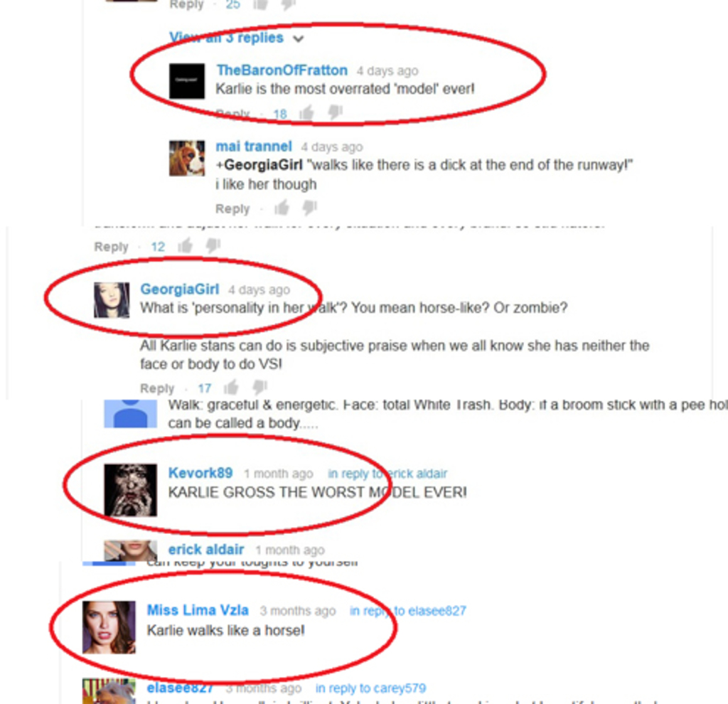Dislike the comment with 12 votes
The height and width of the screenshot is (704, 728).
[x=213, y=245]
